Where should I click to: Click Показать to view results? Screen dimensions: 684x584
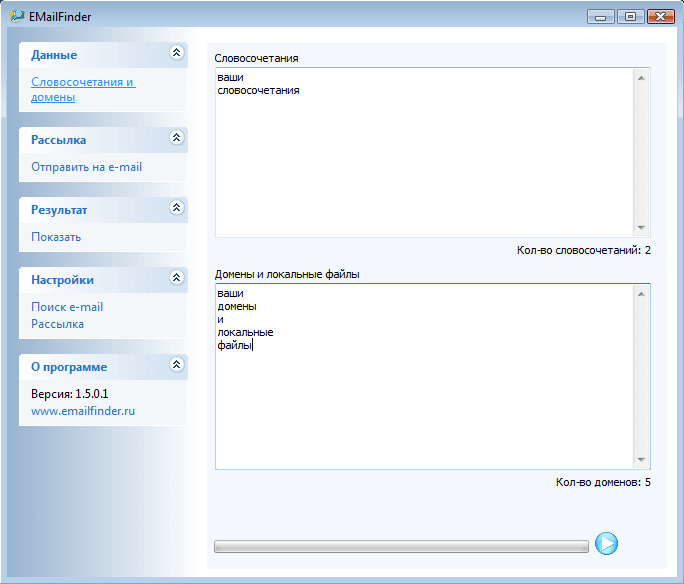pos(56,237)
